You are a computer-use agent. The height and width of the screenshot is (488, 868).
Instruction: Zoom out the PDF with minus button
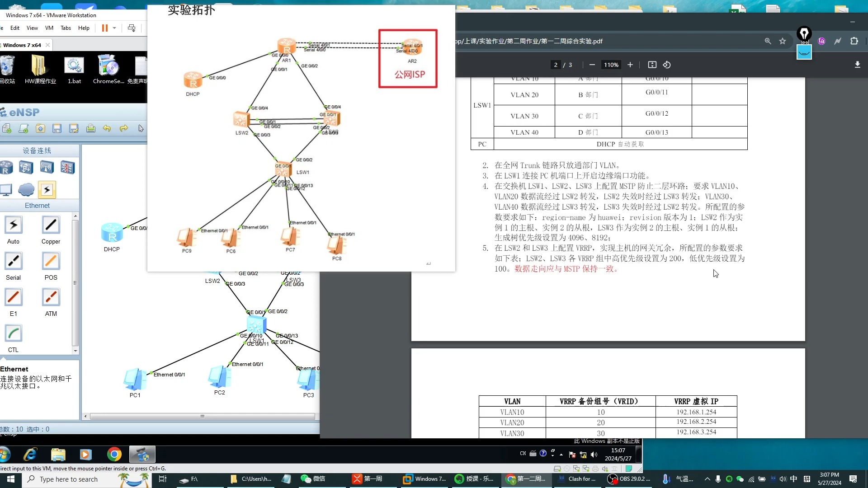(x=592, y=65)
